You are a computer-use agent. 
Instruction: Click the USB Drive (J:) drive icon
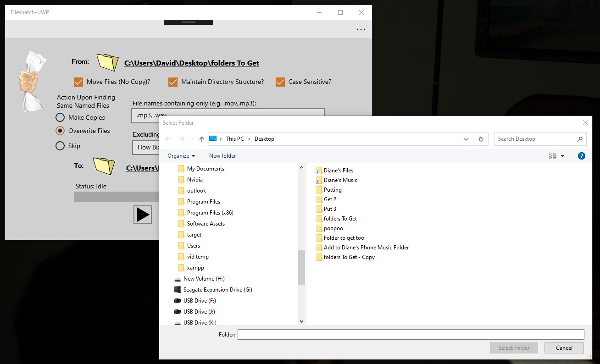[178, 312]
